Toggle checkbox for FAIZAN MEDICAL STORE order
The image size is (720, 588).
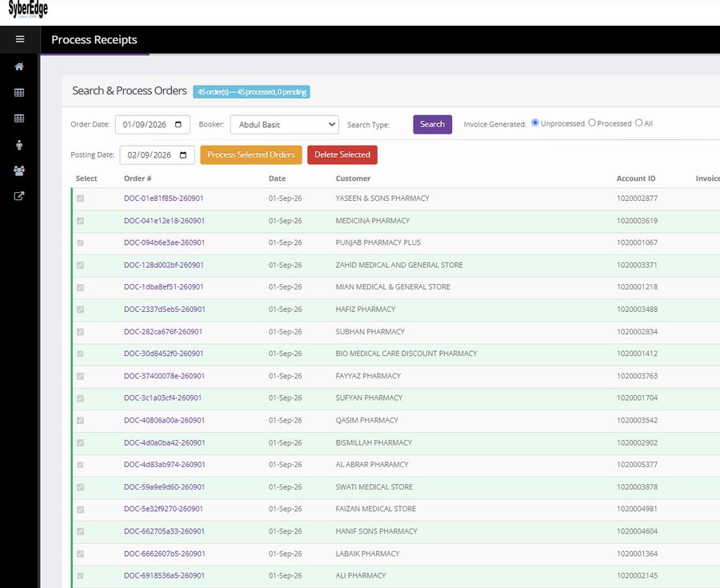[x=80, y=509]
